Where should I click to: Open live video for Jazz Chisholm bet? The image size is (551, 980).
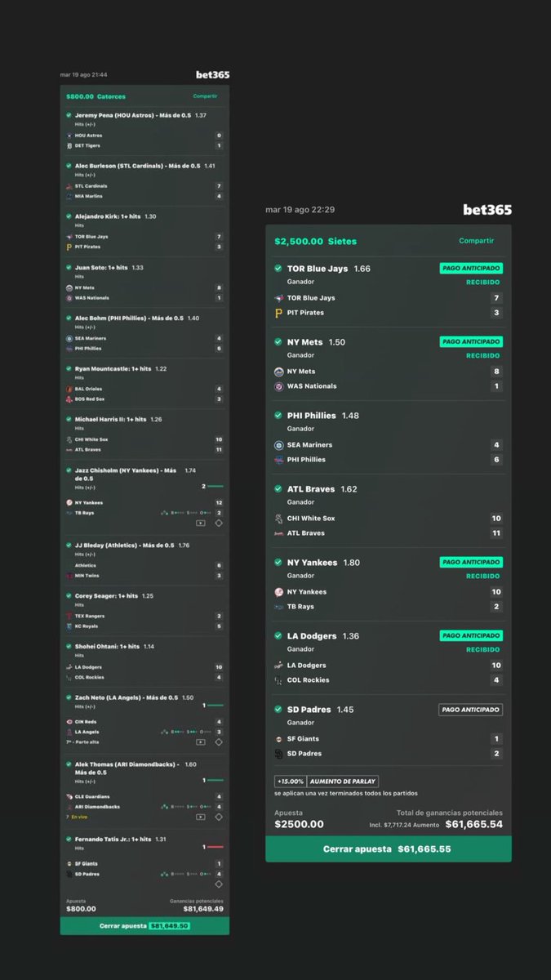tap(201, 523)
